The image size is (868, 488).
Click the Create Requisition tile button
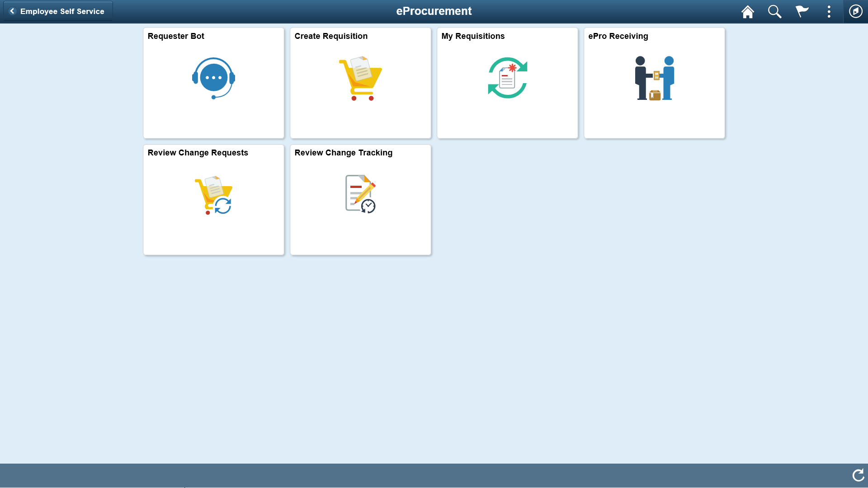click(x=361, y=83)
